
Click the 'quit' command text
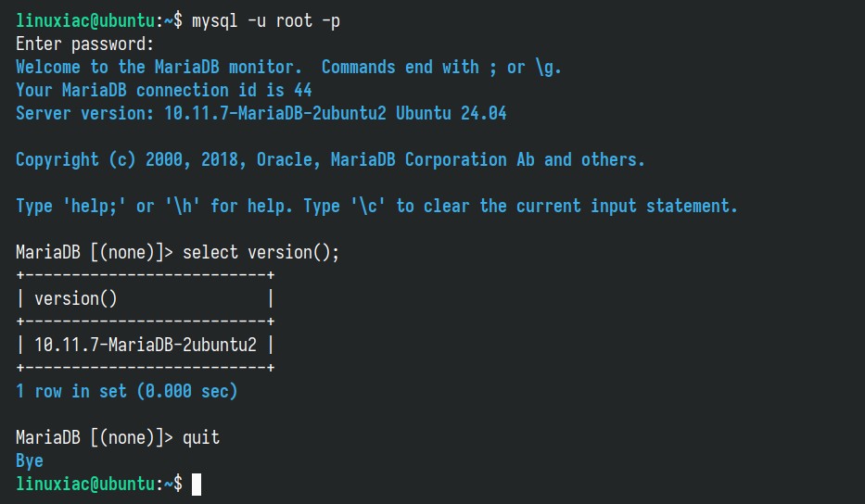coord(201,438)
